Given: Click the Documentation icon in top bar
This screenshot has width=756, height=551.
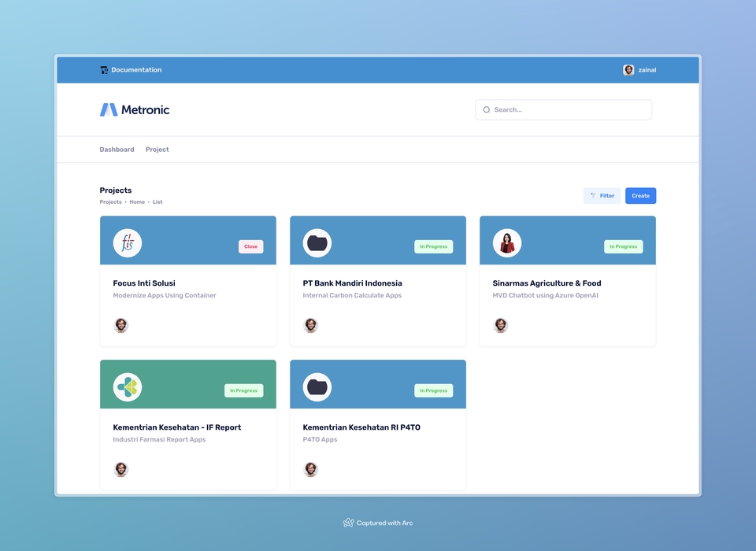Looking at the screenshot, I should coord(104,70).
